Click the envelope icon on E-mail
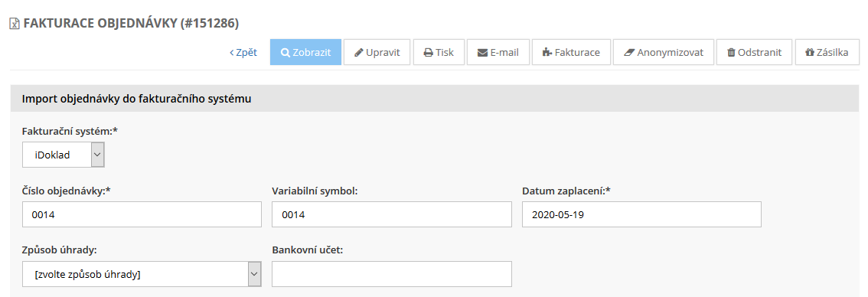868x297 pixels. point(482,53)
